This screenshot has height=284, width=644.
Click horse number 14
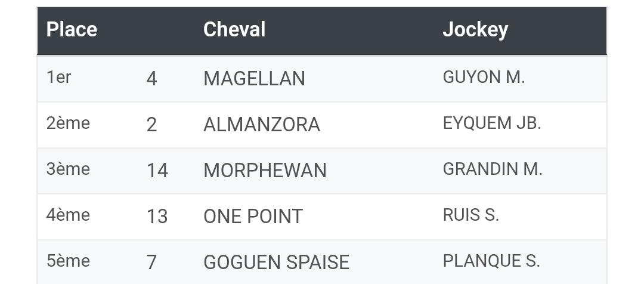point(157,171)
